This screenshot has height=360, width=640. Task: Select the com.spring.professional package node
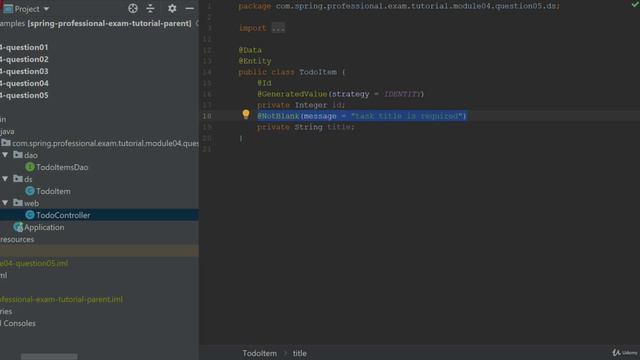coord(105,143)
